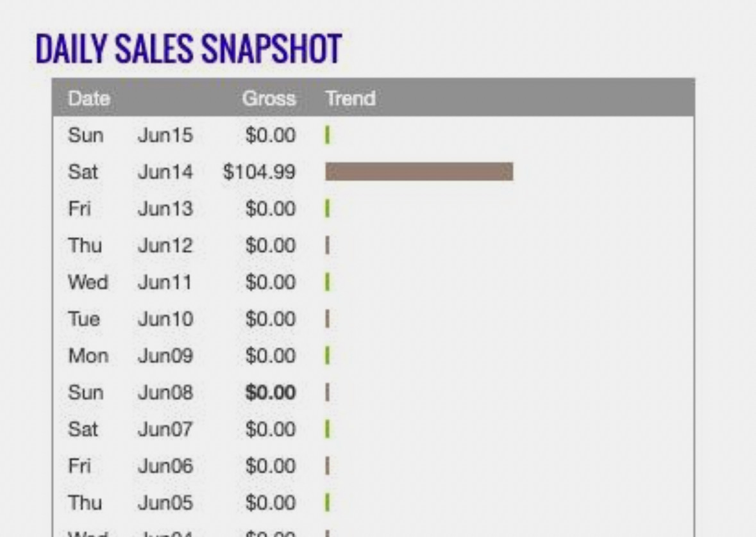Screen dimensions: 756x537
Task: Click the brown trend marker for Jun10
Action: point(328,318)
